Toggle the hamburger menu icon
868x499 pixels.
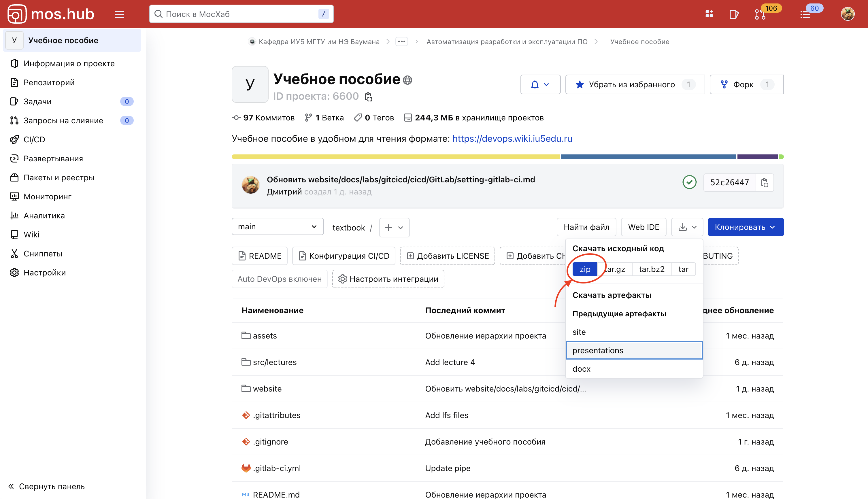119,14
